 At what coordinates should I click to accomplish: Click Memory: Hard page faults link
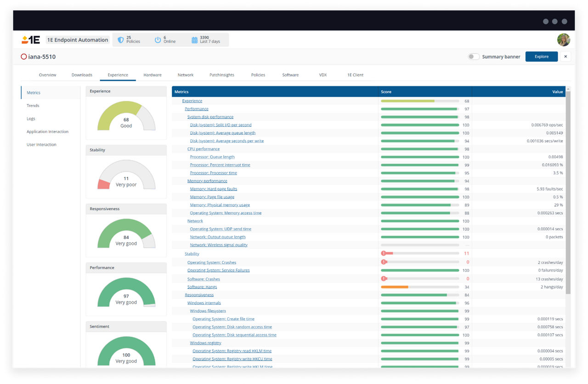(x=214, y=189)
